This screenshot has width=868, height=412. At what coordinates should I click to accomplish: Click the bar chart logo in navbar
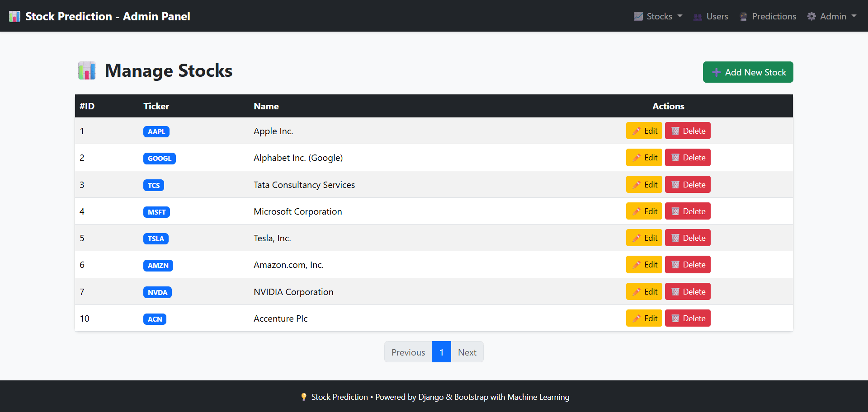pyautogui.click(x=14, y=17)
